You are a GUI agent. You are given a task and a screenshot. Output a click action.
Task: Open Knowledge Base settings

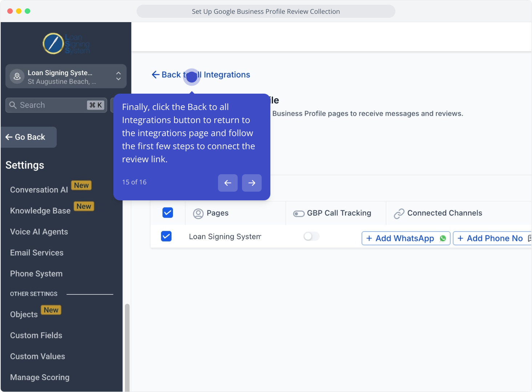[40, 211]
